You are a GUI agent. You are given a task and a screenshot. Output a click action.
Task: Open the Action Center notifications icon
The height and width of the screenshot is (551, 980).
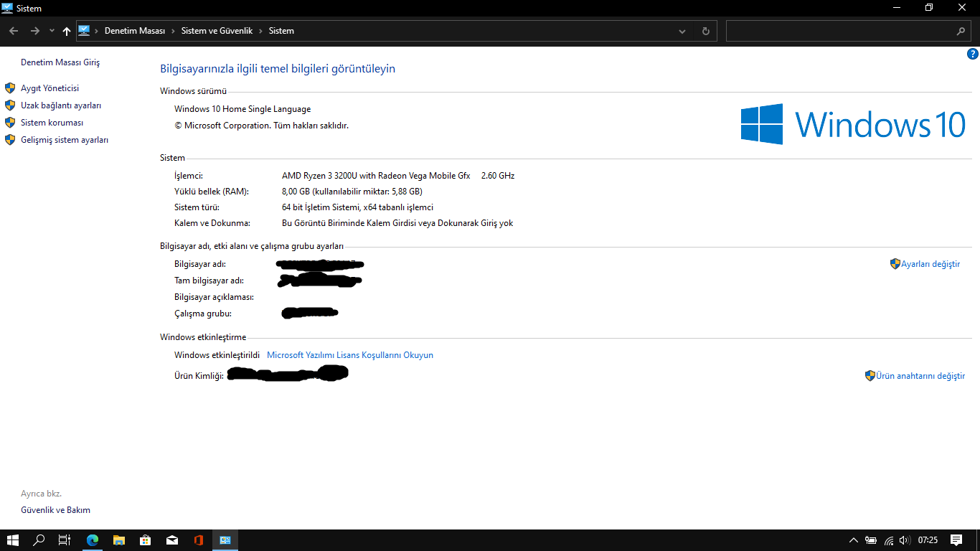click(x=956, y=540)
